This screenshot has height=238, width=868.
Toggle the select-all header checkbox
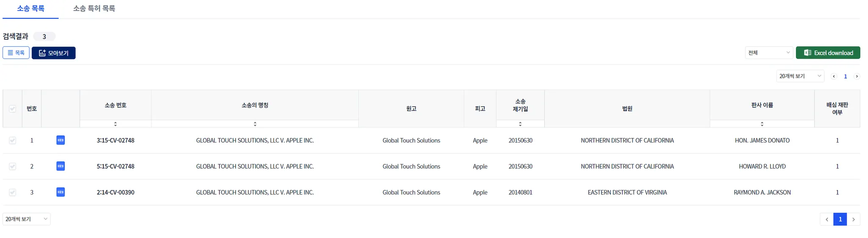point(13,109)
